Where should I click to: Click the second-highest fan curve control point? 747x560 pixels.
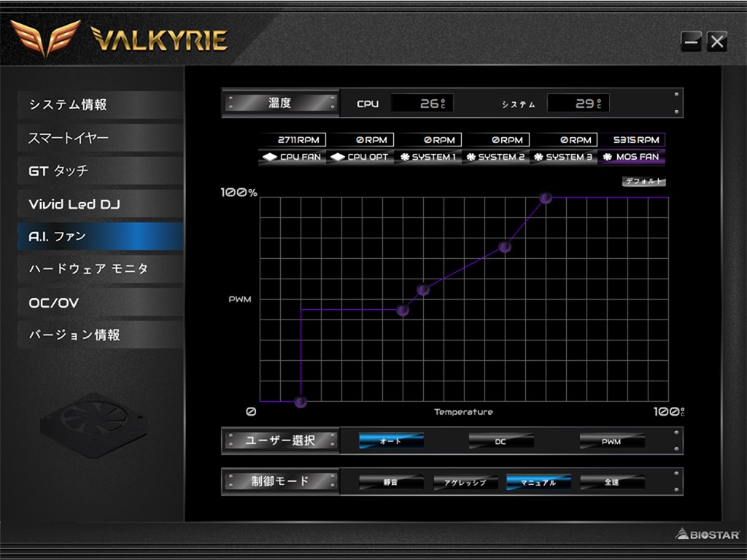point(505,246)
